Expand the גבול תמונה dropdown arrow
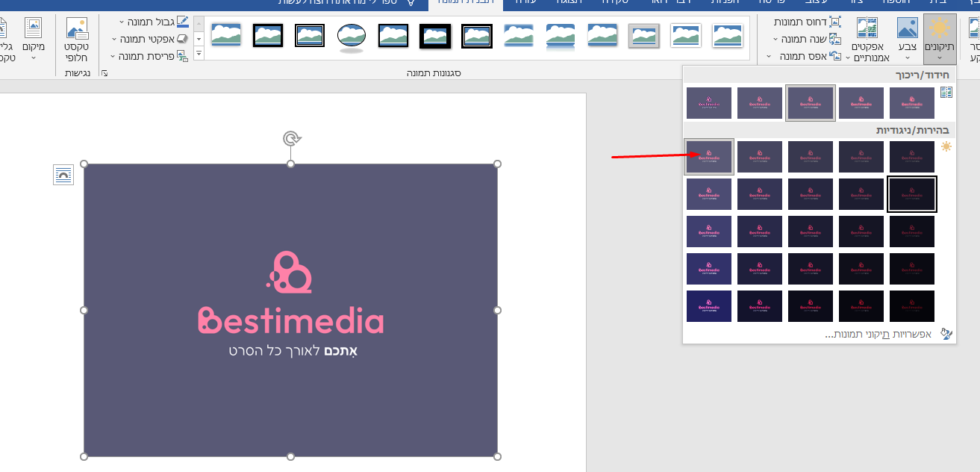980x472 pixels. pyautogui.click(x=121, y=22)
